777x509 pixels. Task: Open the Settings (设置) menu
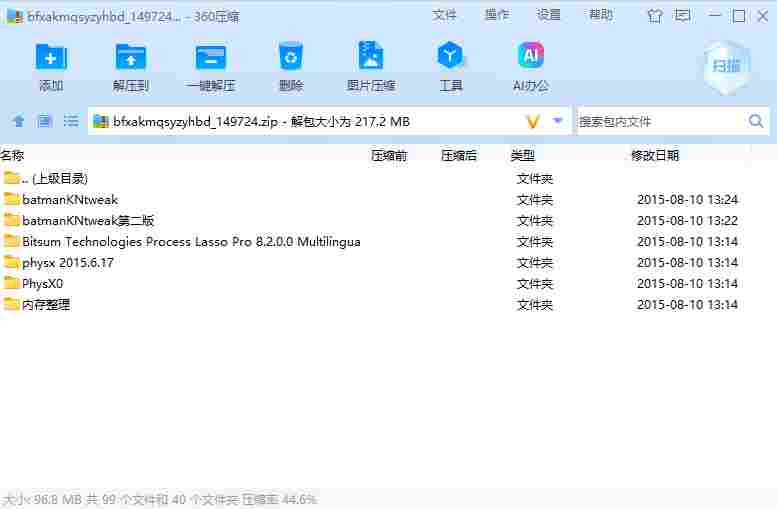[x=549, y=15]
